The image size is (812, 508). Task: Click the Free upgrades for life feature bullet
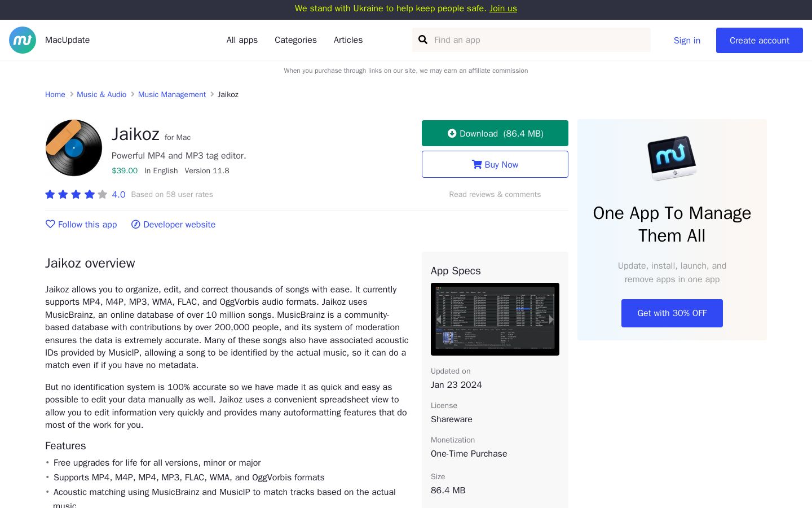click(x=157, y=463)
